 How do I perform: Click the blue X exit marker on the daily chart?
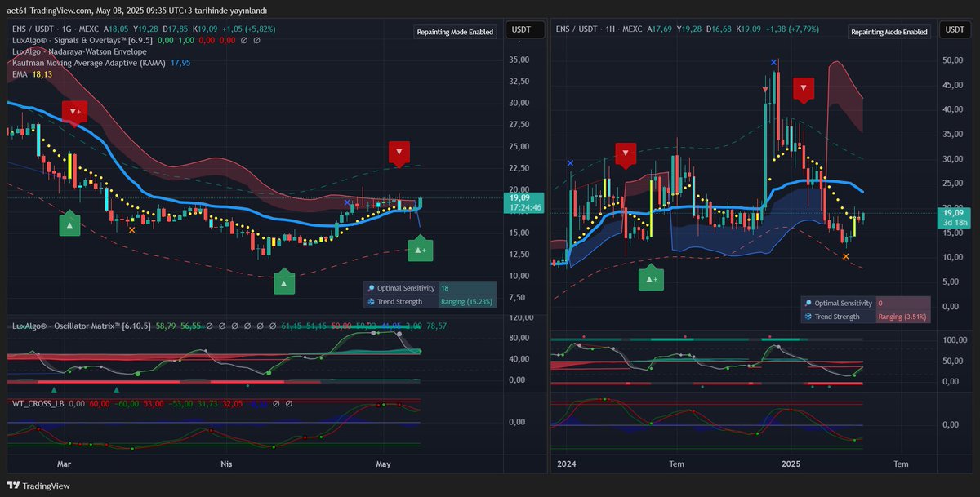[x=347, y=202]
